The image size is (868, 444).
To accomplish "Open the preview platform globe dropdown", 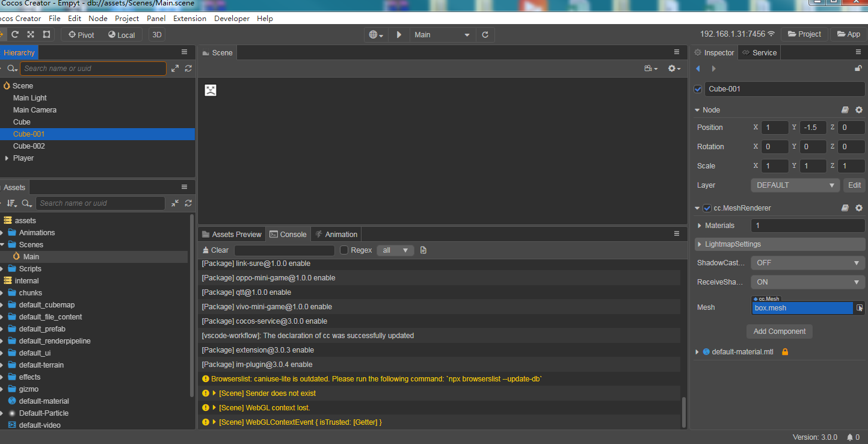I will [376, 35].
